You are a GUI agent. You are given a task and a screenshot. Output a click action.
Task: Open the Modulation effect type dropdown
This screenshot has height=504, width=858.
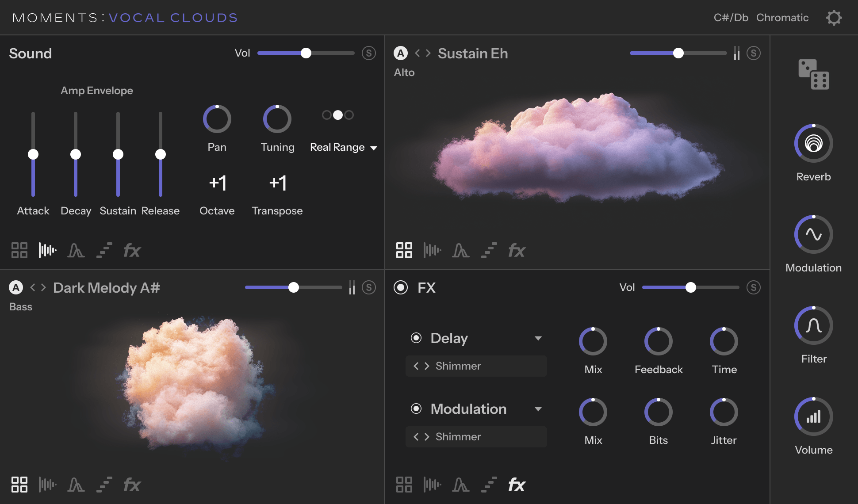point(538,409)
